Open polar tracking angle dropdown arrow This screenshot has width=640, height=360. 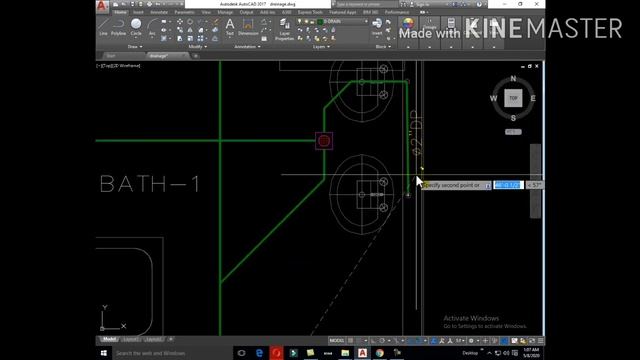click(389, 340)
